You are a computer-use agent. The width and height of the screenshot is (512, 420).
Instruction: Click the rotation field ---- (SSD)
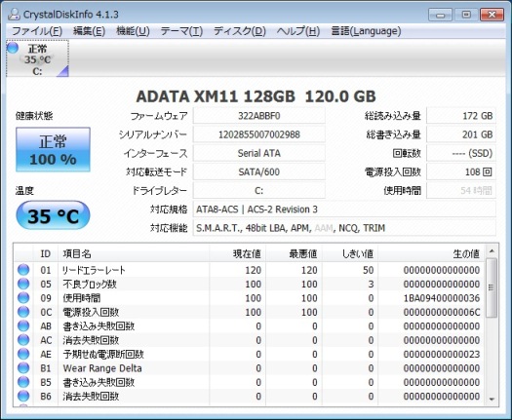click(461, 153)
